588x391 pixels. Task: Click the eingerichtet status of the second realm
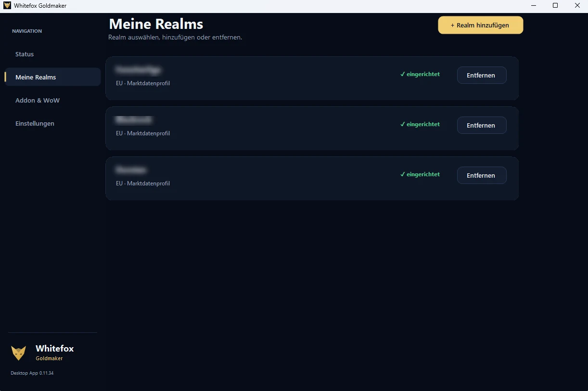pos(420,124)
